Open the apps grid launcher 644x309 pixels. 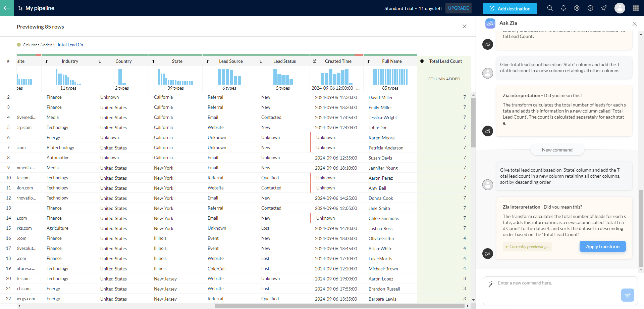click(636, 8)
